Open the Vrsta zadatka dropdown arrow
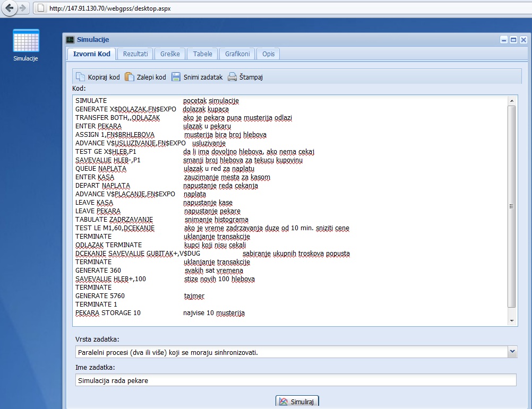This screenshot has height=409, width=532. coord(511,351)
